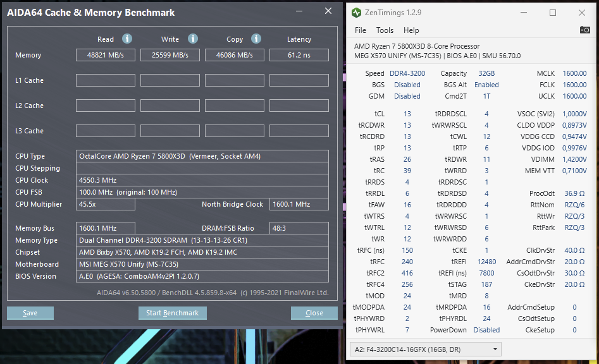Close the ZenTimings window
This screenshot has width=599, height=364.
pyautogui.click(x=582, y=13)
